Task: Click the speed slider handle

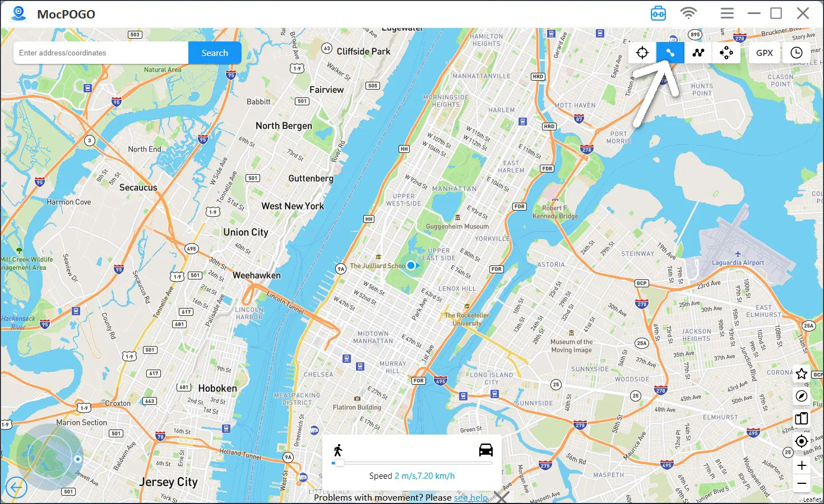Action: (340, 463)
